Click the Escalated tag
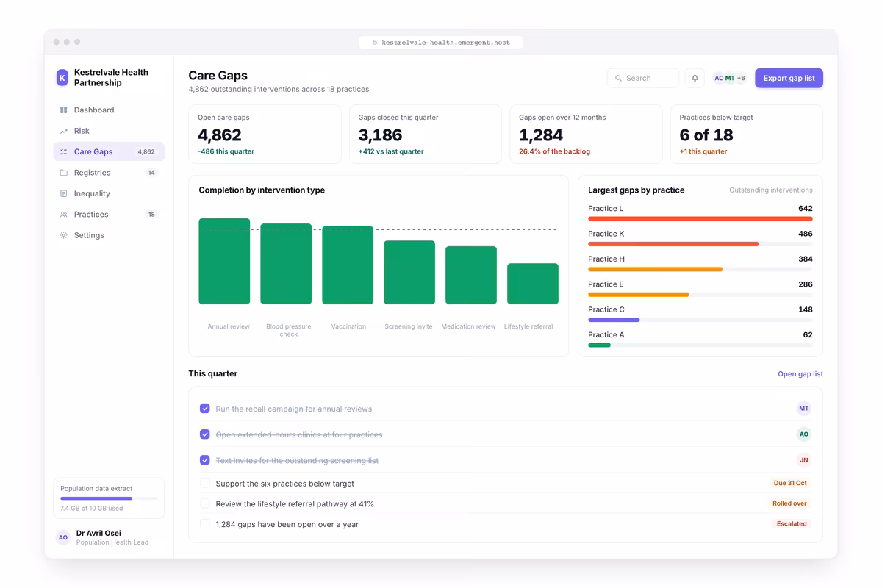The image size is (882, 588). coord(792,524)
